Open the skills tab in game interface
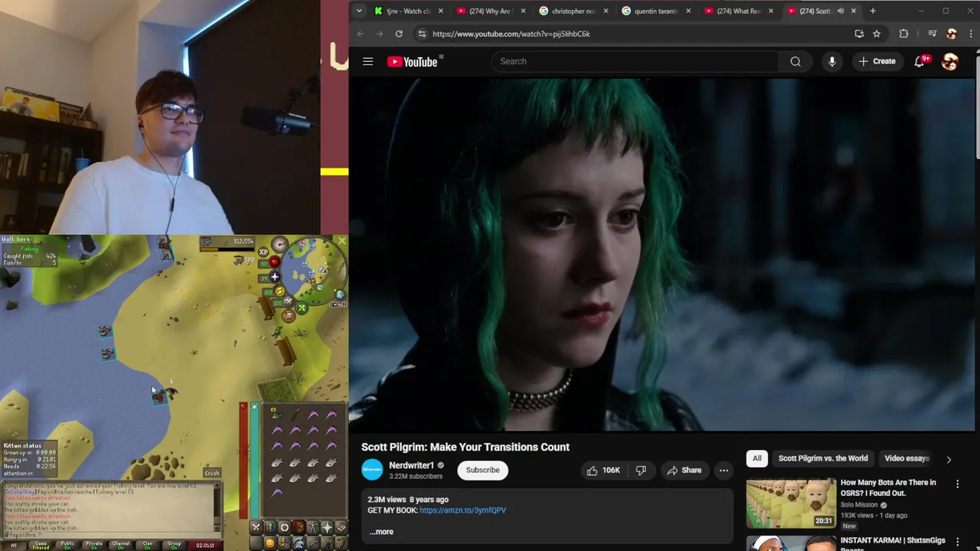The height and width of the screenshot is (551, 980). coord(270,527)
